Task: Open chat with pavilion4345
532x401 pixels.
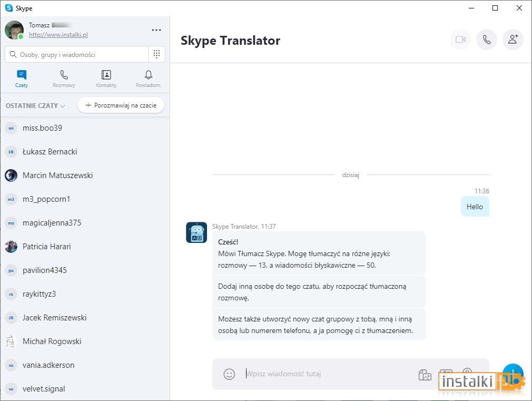Action: [x=85, y=270]
